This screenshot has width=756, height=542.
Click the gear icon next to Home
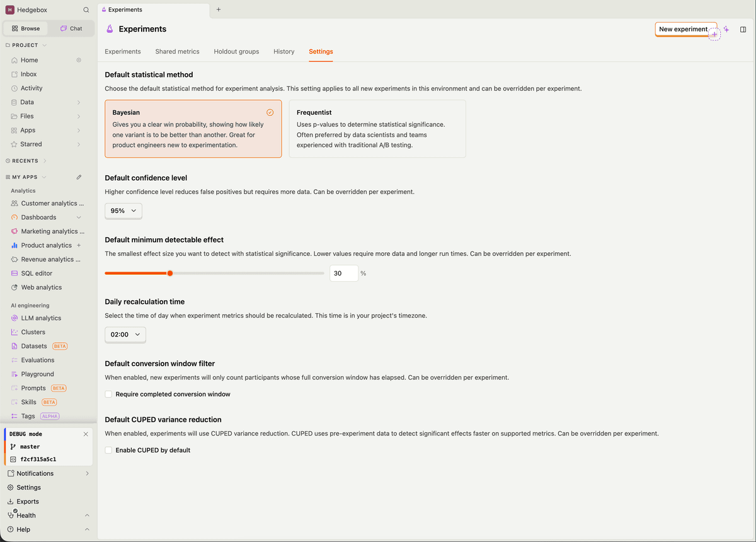click(x=79, y=61)
